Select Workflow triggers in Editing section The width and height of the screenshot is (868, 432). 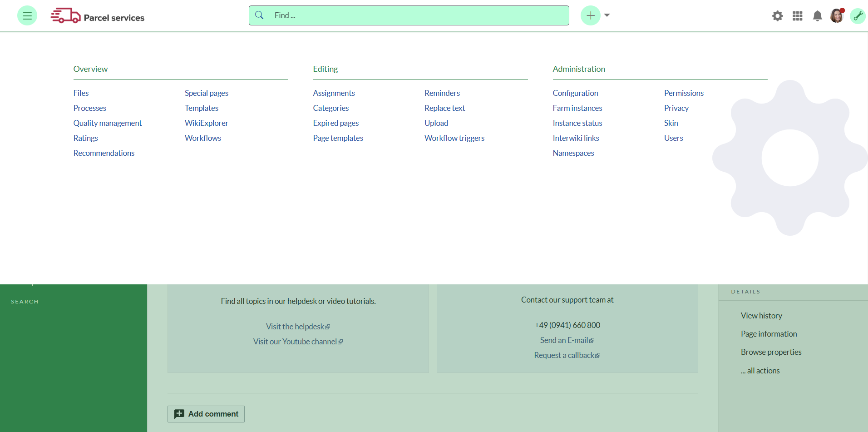click(x=454, y=138)
